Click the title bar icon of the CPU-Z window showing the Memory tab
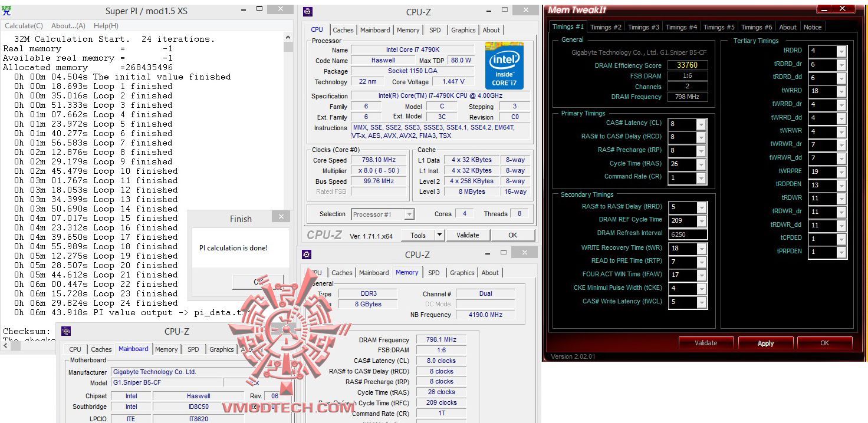Screen dimensions: 868x423 tap(306, 255)
